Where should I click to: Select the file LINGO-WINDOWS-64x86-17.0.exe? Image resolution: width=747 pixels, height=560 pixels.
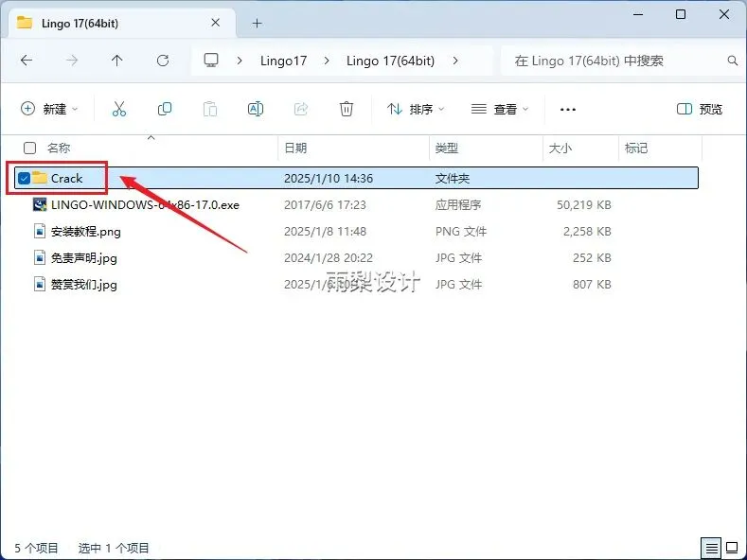(145, 204)
